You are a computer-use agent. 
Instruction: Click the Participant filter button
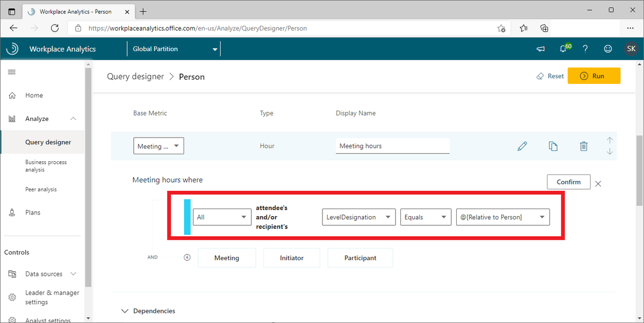pyautogui.click(x=360, y=258)
